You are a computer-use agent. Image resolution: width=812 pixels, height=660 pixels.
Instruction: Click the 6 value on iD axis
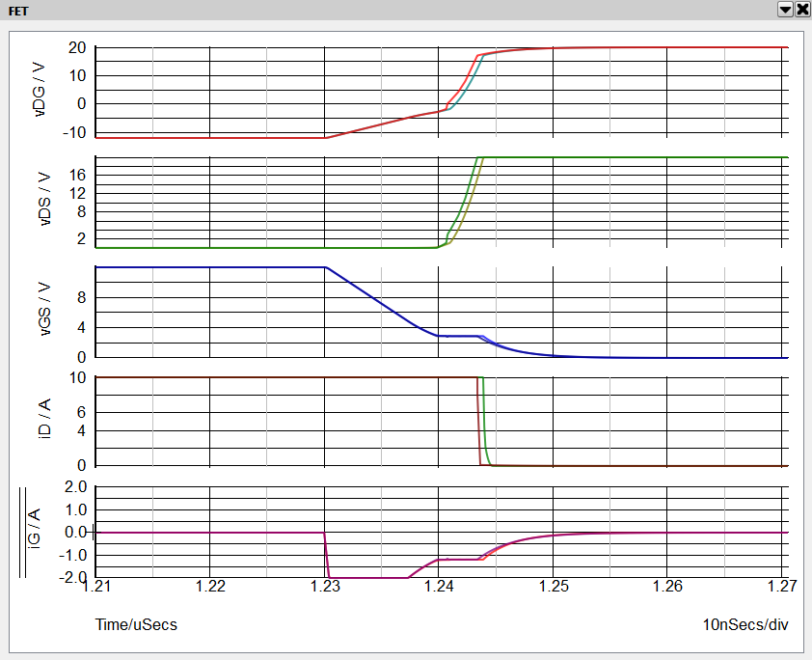[83, 412]
